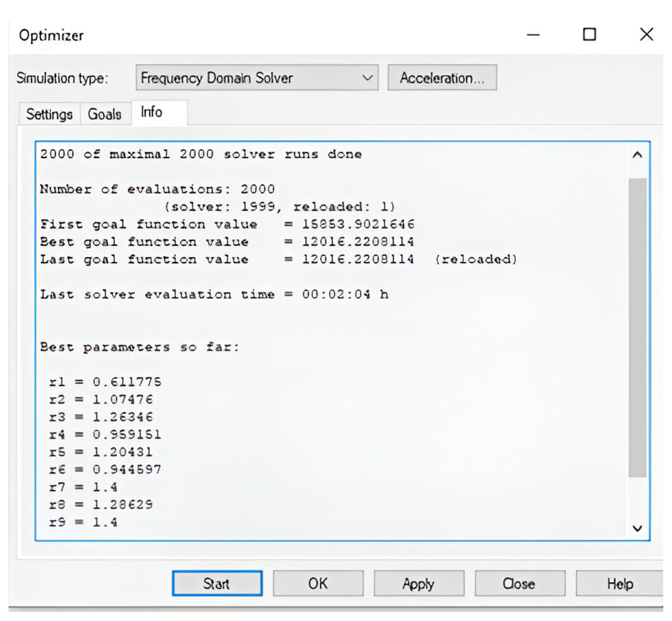The width and height of the screenshot is (672, 621).
Task: Click scroll up arrow in info box
Action: [637, 155]
